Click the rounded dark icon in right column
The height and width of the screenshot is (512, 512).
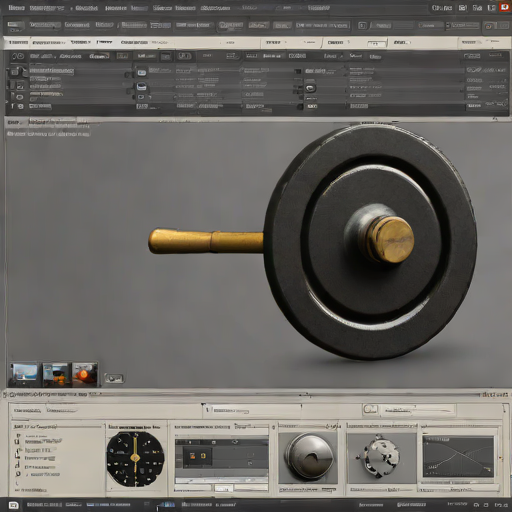(x=310, y=88)
